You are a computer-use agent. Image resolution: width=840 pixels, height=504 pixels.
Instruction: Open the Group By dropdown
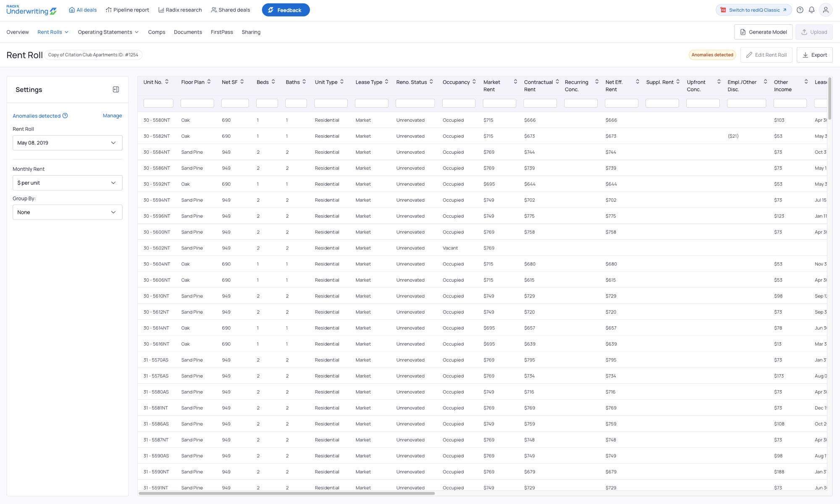click(67, 212)
